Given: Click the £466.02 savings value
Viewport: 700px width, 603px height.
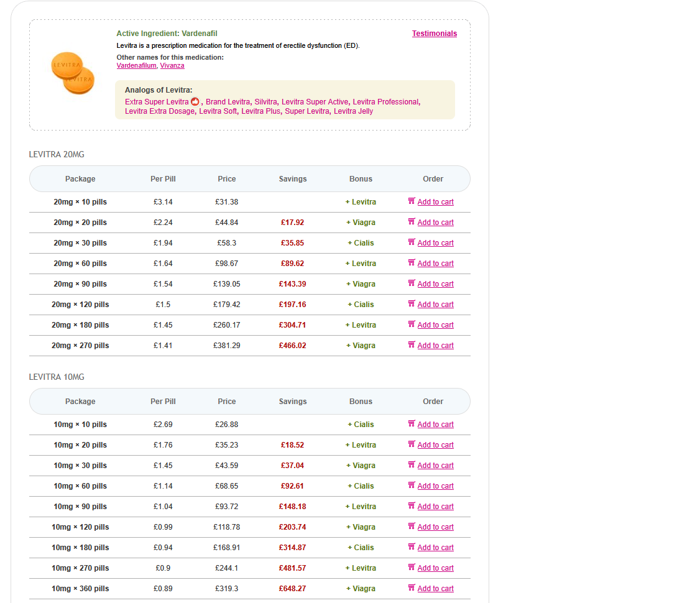Looking at the screenshot, I should click(x=292, y=346).
